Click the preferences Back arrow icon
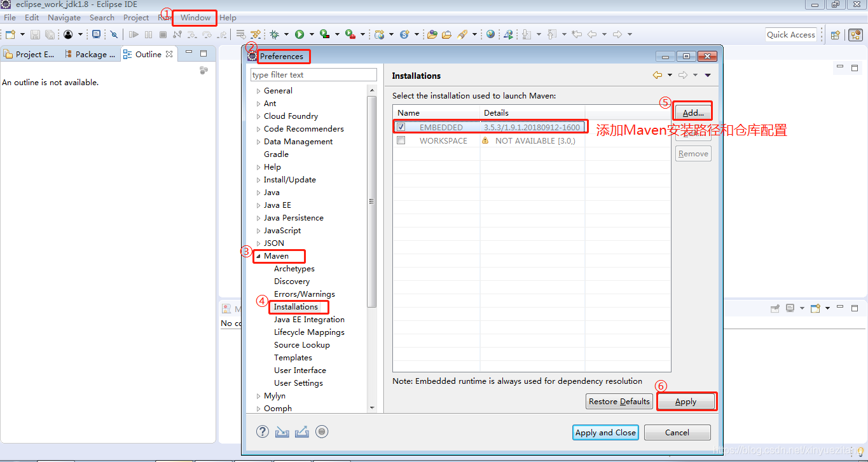 (x=658, y=75)
